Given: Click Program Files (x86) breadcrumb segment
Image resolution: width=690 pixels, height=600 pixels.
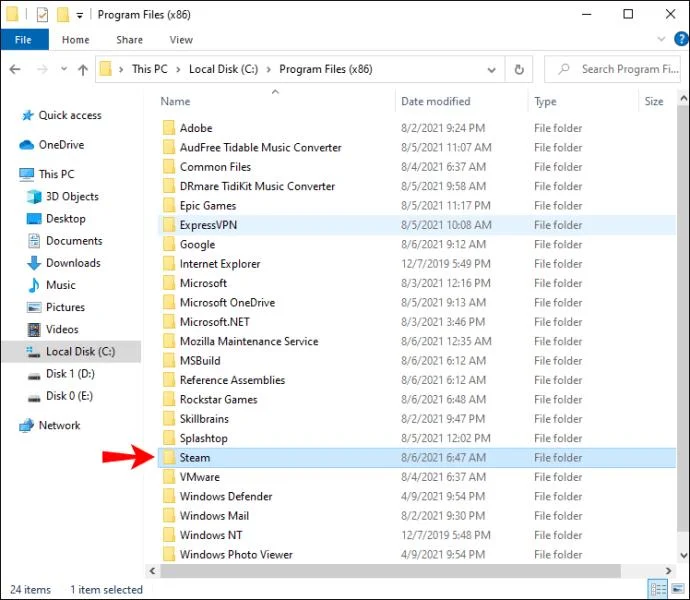Looking at the screenshot, I should (326, 69).
